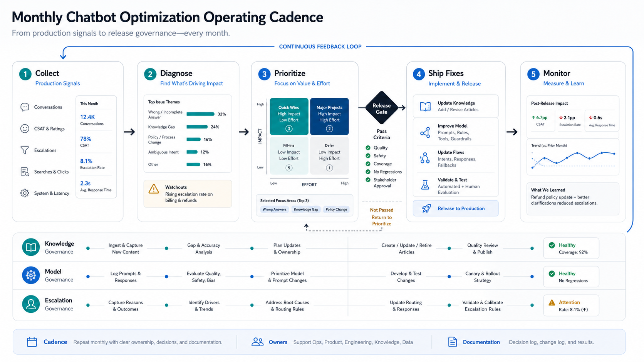Click step number 3 Prioritize badge
Image resolution: width=644 pixels, height=362 pixels.
(264, 74)
